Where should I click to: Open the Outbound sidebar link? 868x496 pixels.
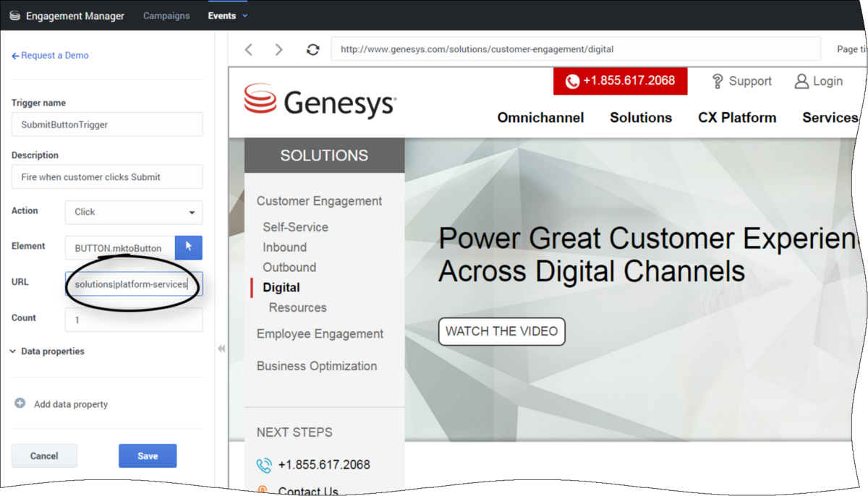(289, 268)
